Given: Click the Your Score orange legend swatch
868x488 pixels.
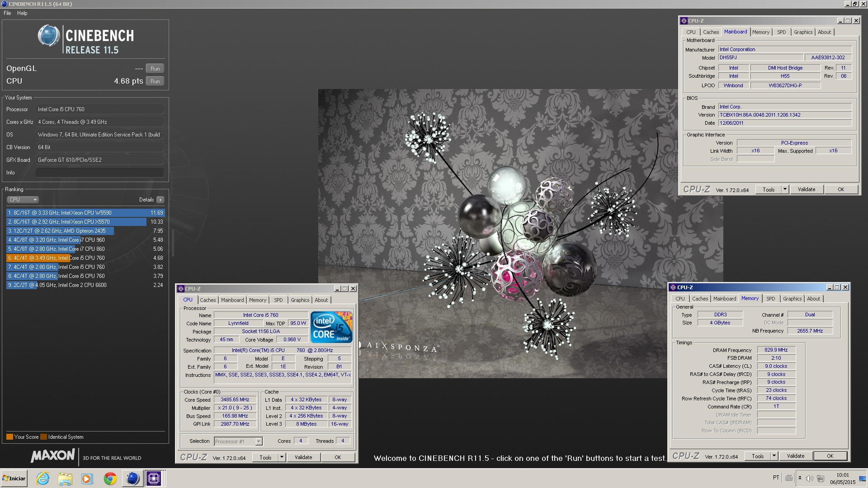Looking at the screenshot, I should [9, 437].
